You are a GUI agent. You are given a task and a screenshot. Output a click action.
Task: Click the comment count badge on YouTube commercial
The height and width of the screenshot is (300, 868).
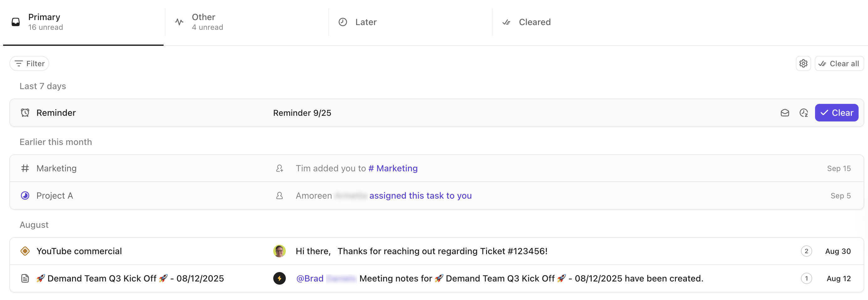[x=806, y=251]
